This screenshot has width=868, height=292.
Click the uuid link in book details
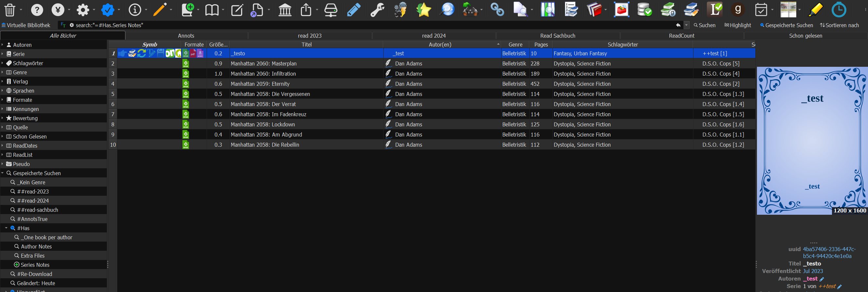click(829, 253)
